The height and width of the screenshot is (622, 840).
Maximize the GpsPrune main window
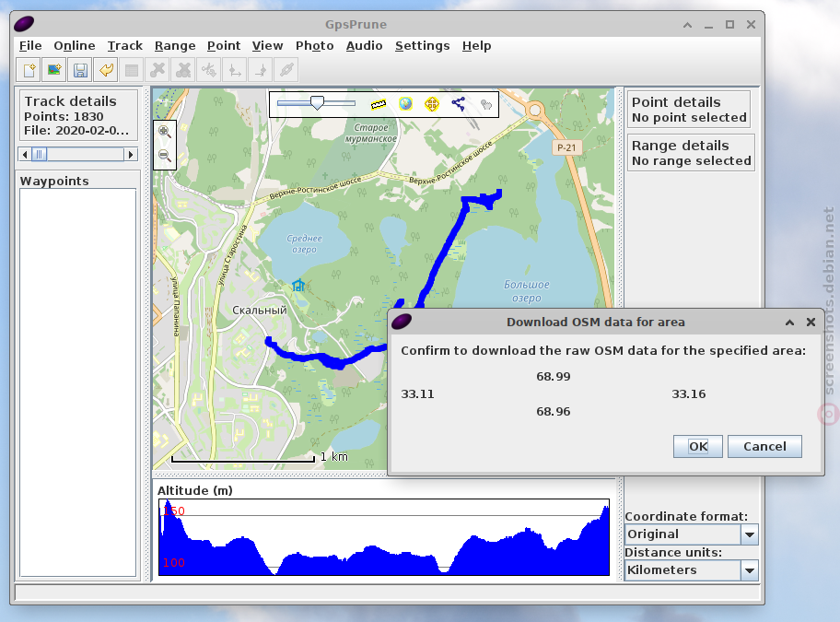[729, 25]
